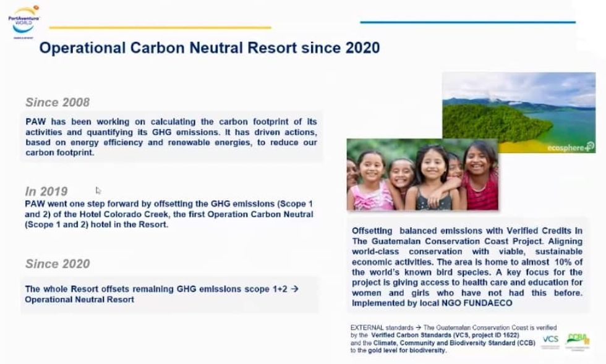The width and height of the screenshot is (606, 364).
Task: Click the paragraph about calculating carbon footprint
Action: pyautogui.click(x=171, y=137)
